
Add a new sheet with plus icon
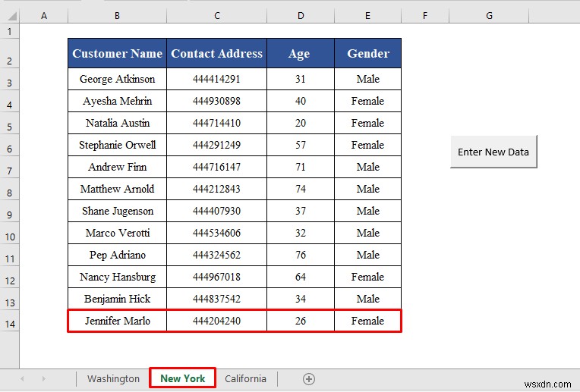309,379
